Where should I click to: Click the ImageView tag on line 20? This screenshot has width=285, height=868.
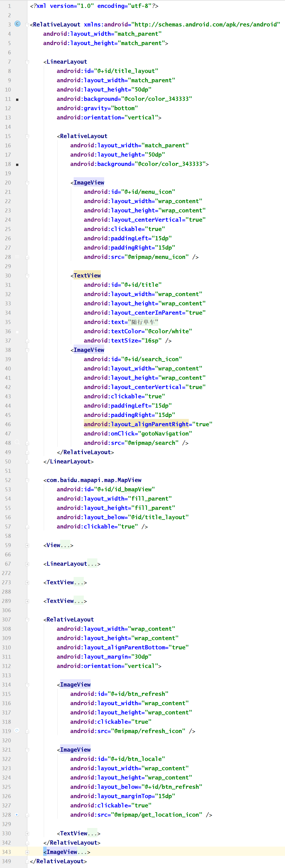pyautogui.click(x=89, y=182)
